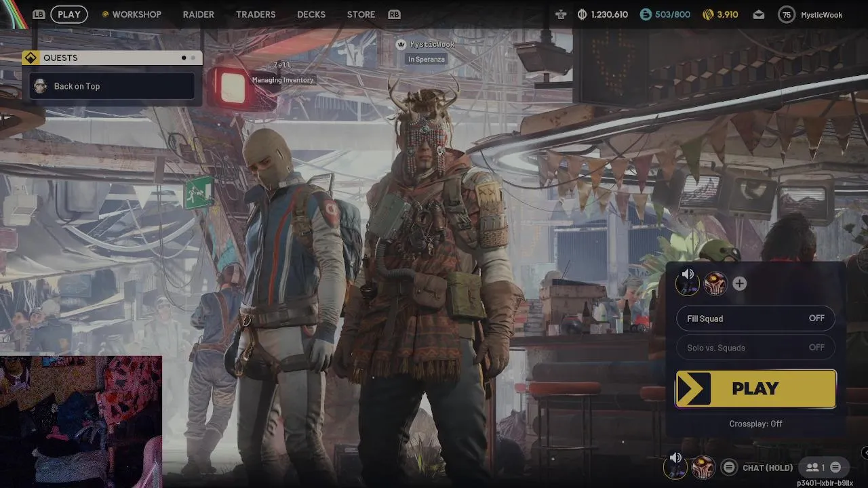Open CHAT (HOLD)
The width and height of the screenshot is (868, 488).
pyautogui.click(x=768, y=468)
